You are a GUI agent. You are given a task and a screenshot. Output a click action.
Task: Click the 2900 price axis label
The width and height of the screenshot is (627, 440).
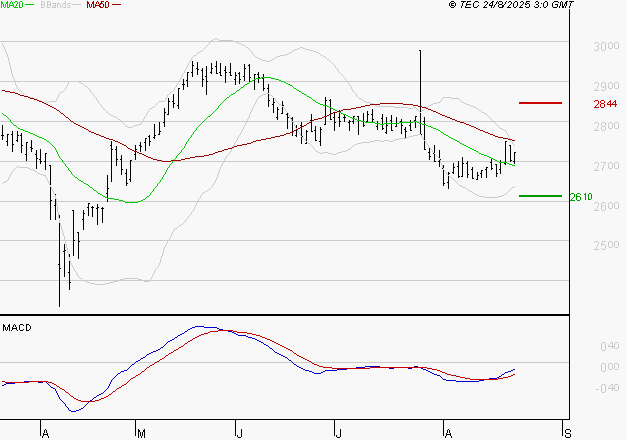click(606, 86)
